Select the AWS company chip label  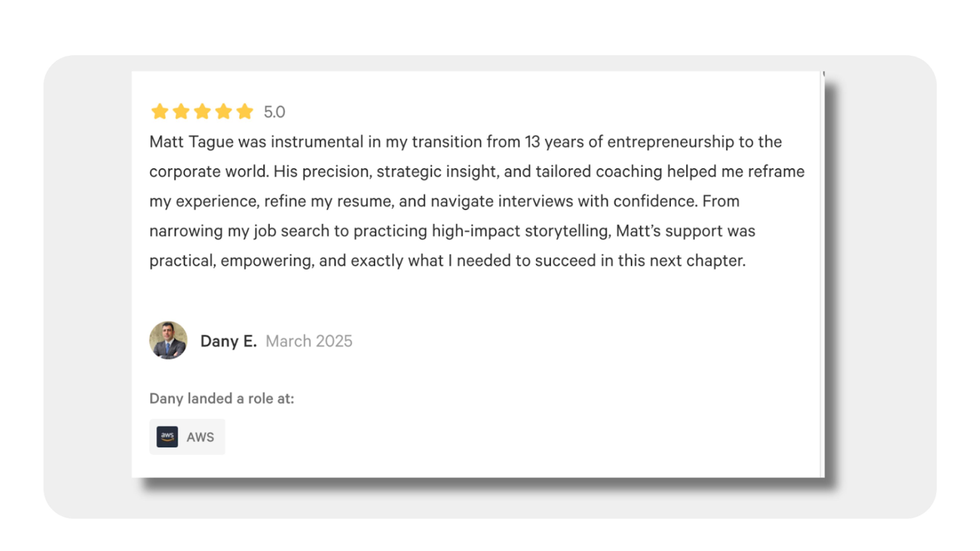tap(200, 437)
